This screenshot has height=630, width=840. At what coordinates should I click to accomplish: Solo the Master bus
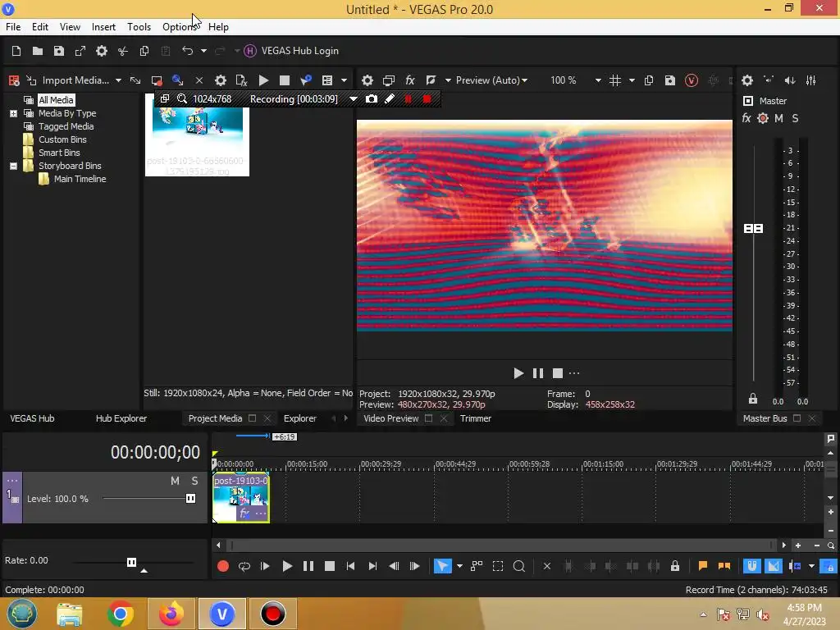[x=795, y=118]
